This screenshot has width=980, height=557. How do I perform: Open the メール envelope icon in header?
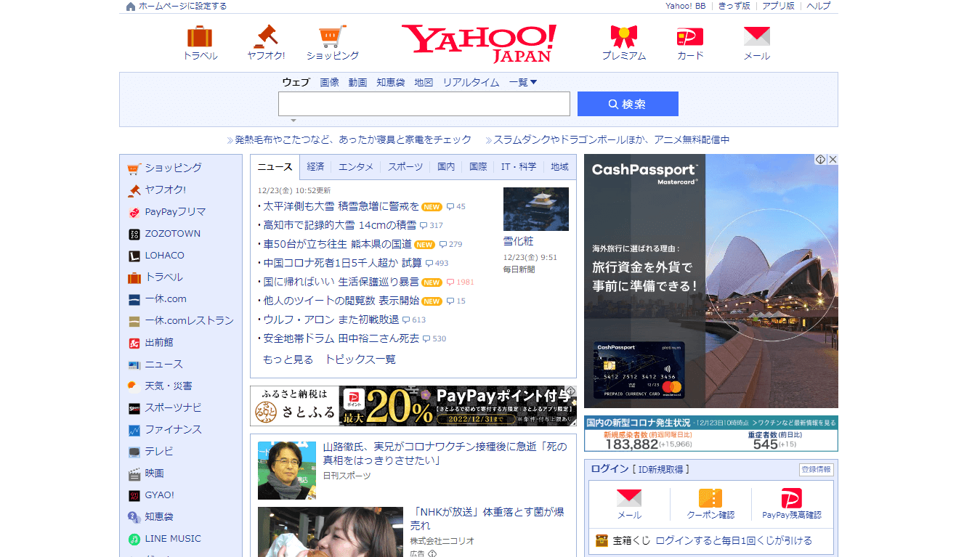coord(756,36)
